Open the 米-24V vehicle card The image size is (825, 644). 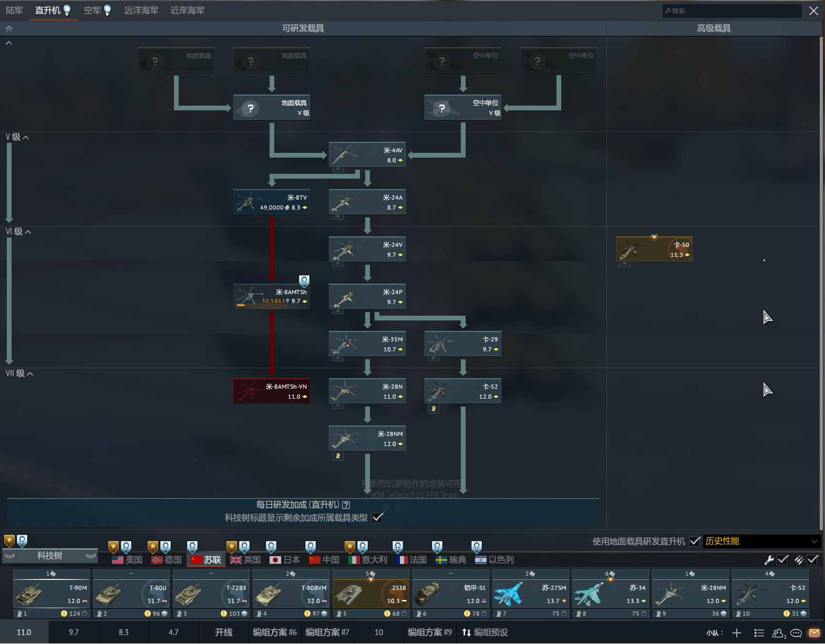367,249
